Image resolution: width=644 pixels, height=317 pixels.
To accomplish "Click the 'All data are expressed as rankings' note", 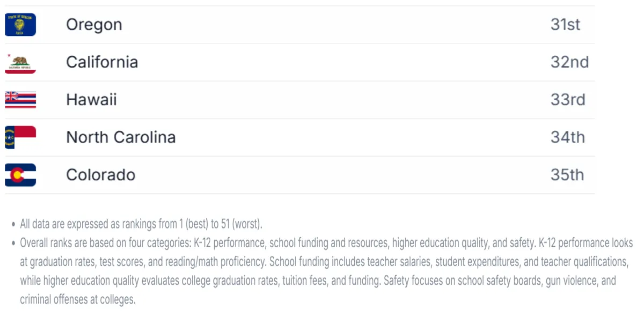I will (141, 224).
